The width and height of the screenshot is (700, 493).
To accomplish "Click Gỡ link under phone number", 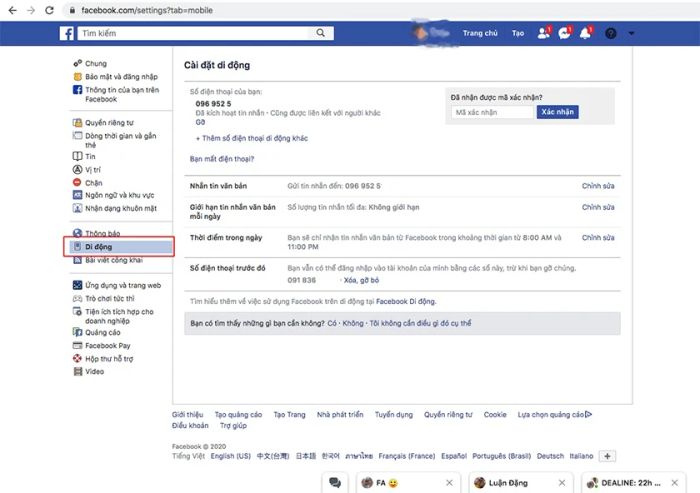I will (200, 122).
